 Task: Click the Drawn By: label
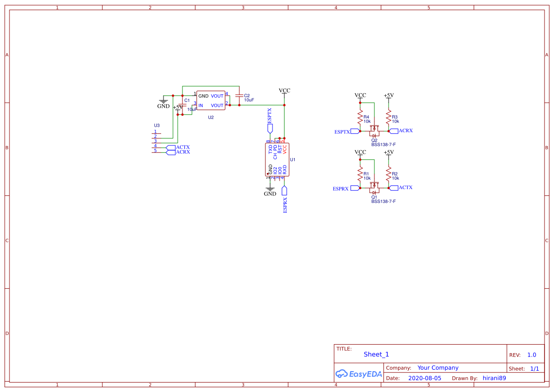tap(464, 378)
